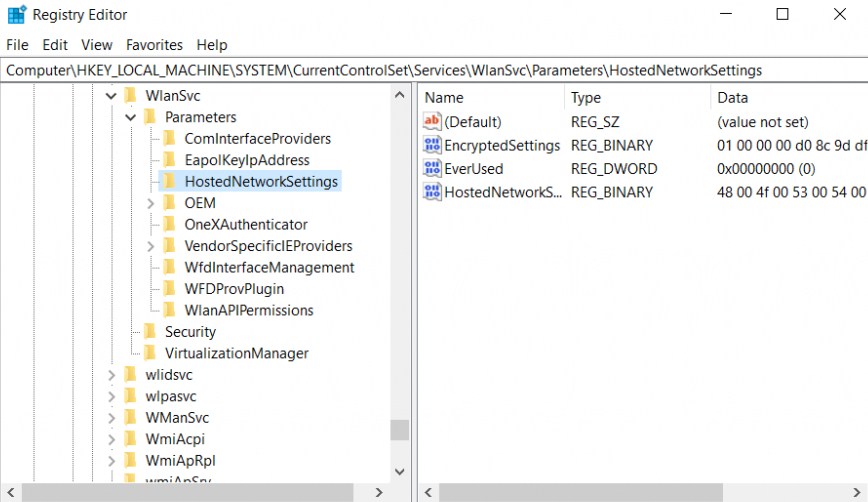The width and height of the screenshot is (868, 502).
Task: Select the HostedNetworkSettings tree label
Action: 261,182
